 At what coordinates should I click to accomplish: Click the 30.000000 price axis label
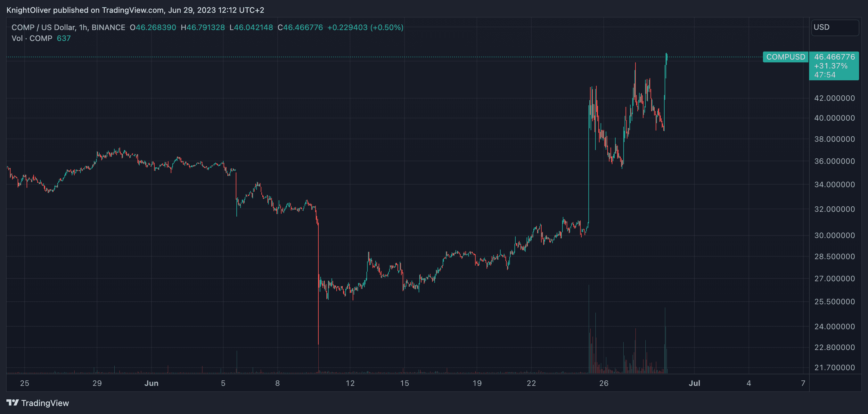tap(834, 235)
